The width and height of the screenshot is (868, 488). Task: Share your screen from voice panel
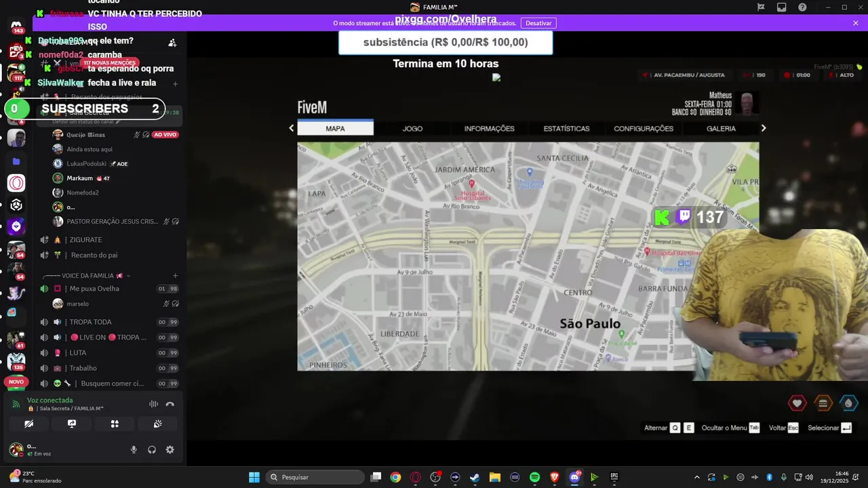click(x=72, y=424)
